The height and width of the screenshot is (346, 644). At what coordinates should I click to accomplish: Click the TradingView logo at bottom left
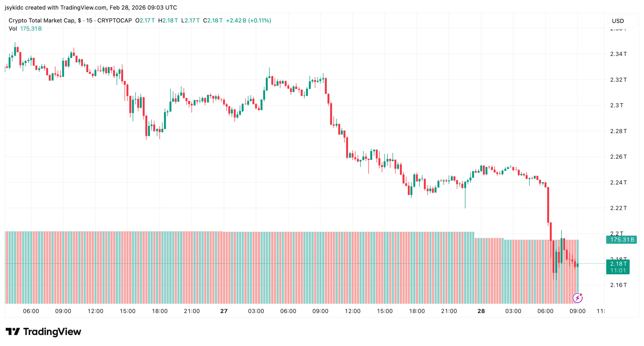click(43, 332)
